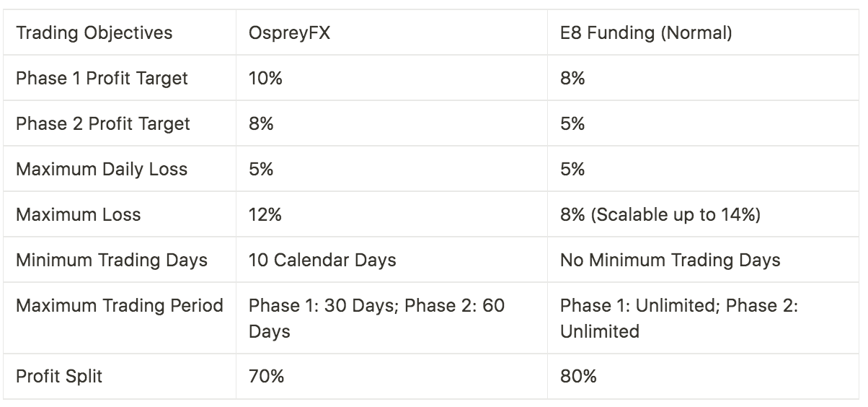Screen dimensions: 868x407
Task: Select the No Minimum Trading Days cell
Action: [703, 260]
